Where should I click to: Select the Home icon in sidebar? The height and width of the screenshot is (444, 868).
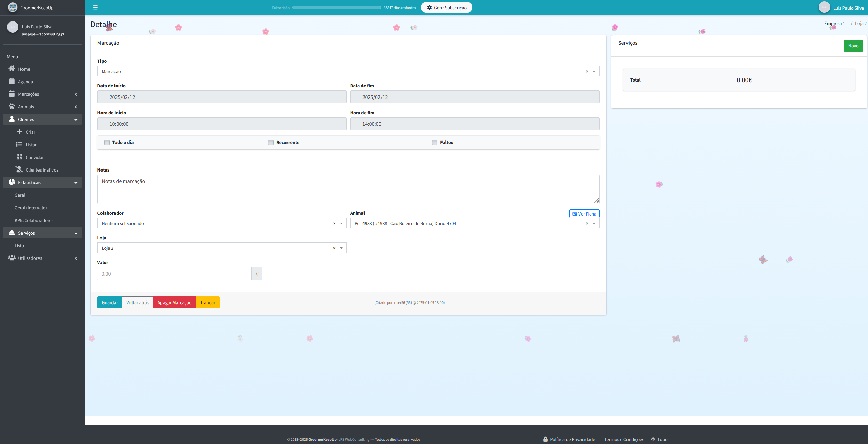[12, 69]
